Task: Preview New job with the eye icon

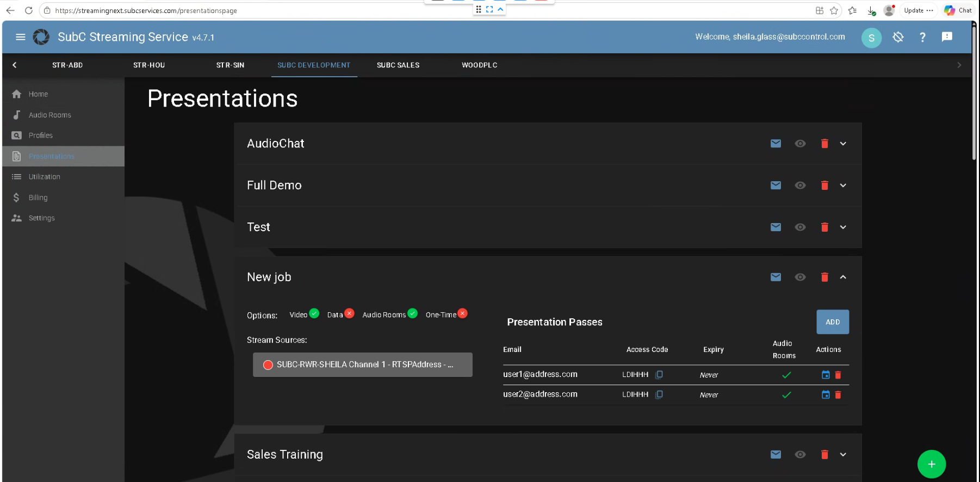Action: coord(800,277)
